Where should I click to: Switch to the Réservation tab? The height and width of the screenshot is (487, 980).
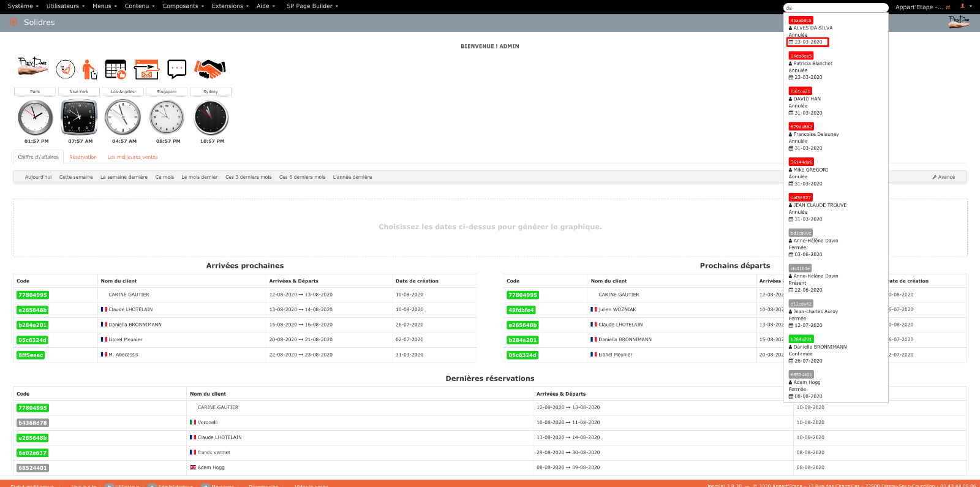click(83, 157)
